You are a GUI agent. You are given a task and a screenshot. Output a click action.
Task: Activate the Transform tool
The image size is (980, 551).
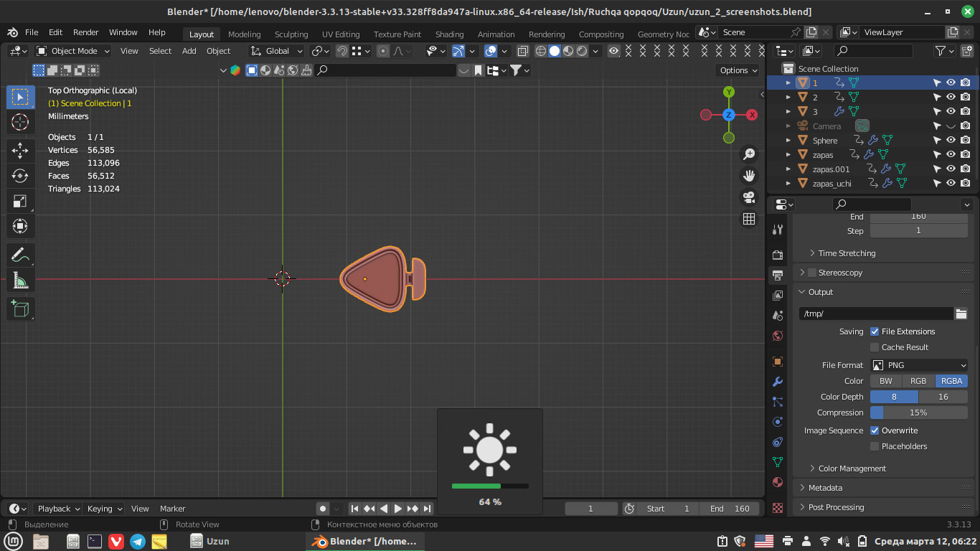(x=20, y=227)
